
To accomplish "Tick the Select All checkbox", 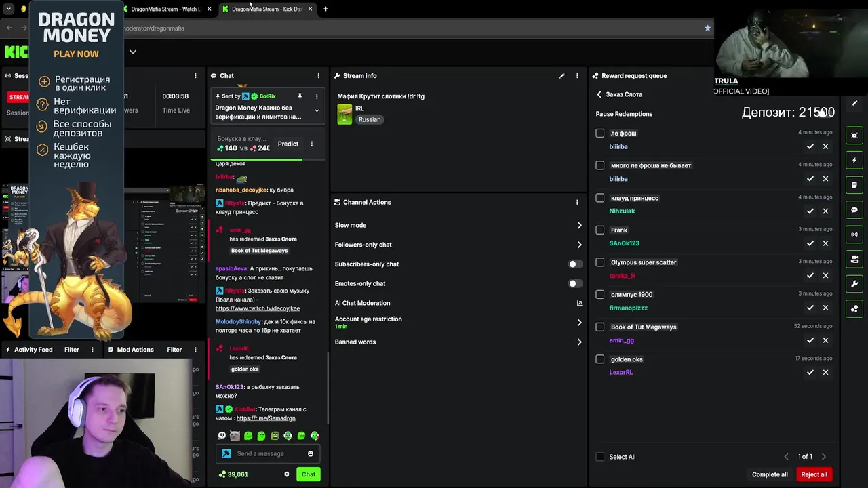I will pyautogui.click(x=599, y=457).
